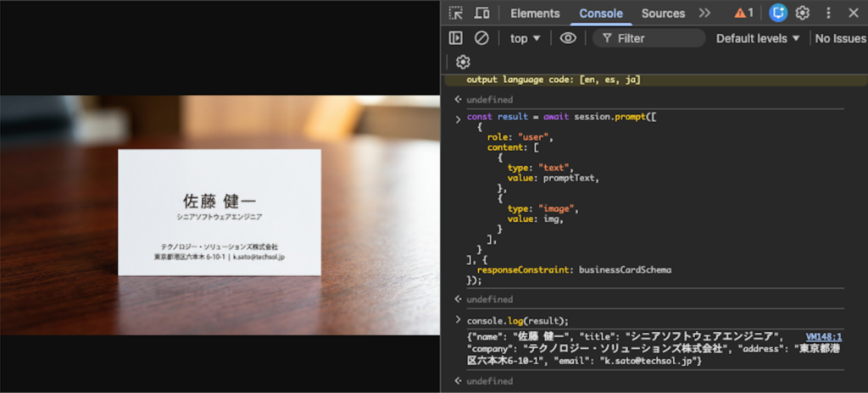Select the Console tab

tap(601, 13)
